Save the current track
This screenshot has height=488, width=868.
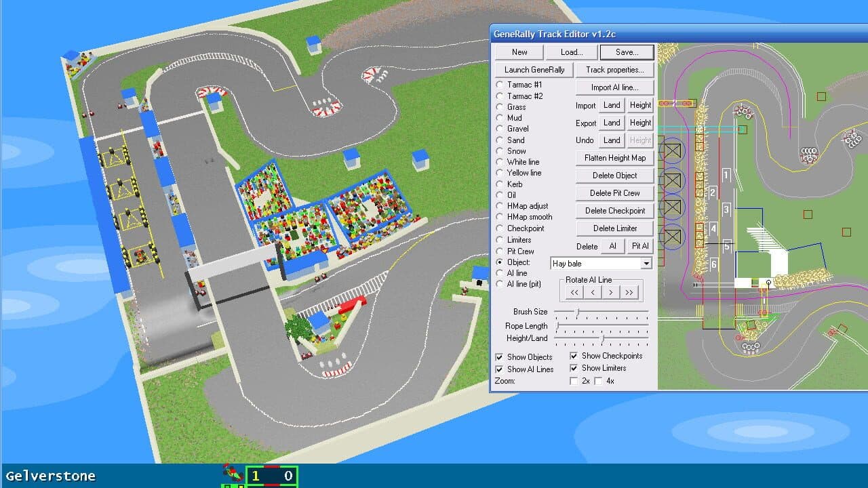pyautogui.click(x=627, y=52)
